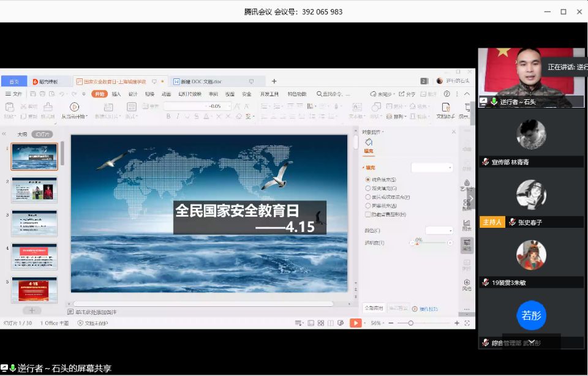Select the picture or texture fill (P) radio button
The height and width of the screenshot is (376, 588).
(x=368, y=197)
